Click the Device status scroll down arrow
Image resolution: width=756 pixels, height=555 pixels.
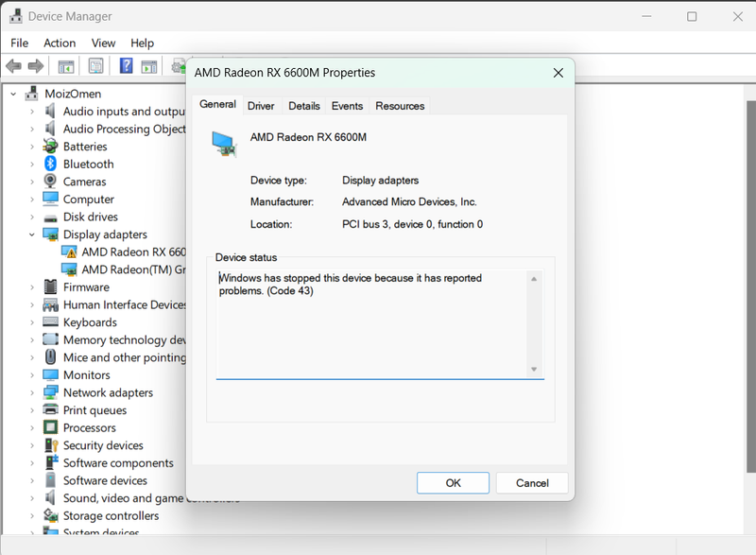pyautogui.click(x=534, y=370)
